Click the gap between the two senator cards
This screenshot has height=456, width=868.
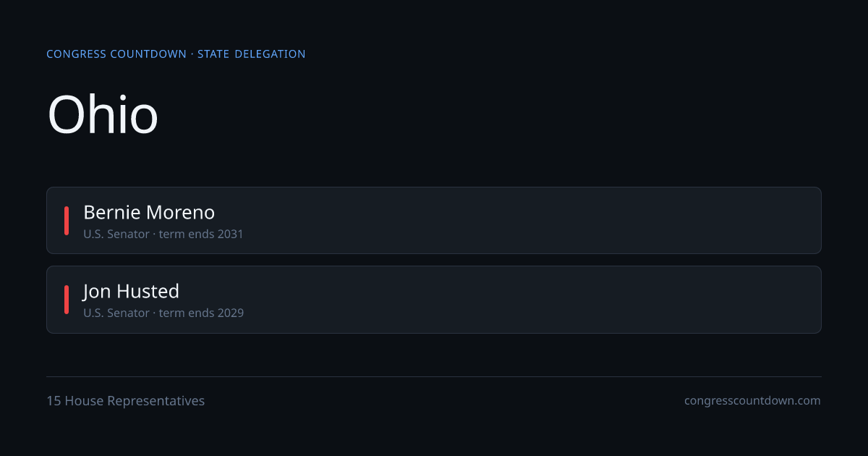[x=434, y=260]
